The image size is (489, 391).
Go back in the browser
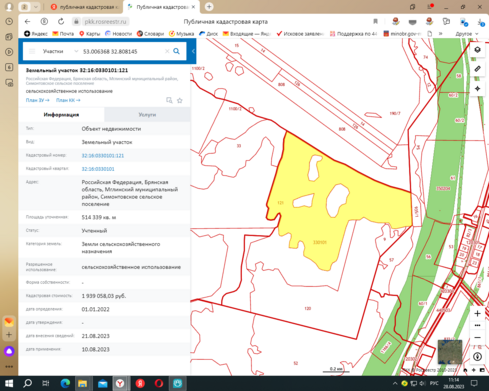tap(27, 22)
